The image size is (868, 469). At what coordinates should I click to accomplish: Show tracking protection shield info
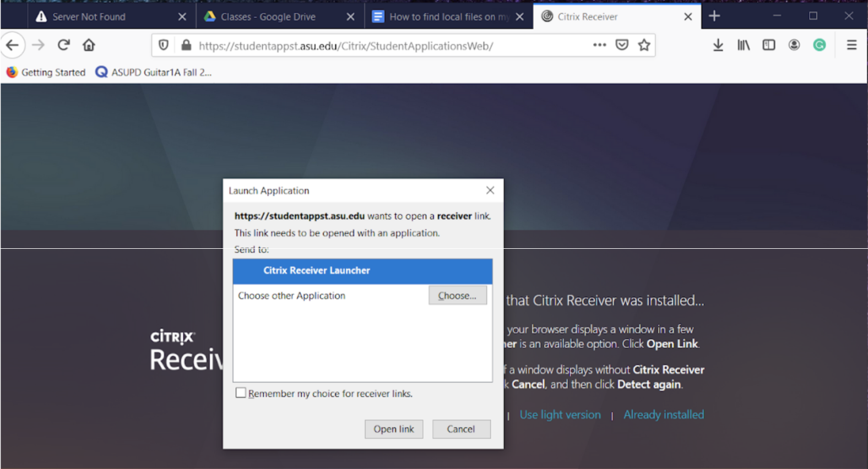click(x=164, y=45)
